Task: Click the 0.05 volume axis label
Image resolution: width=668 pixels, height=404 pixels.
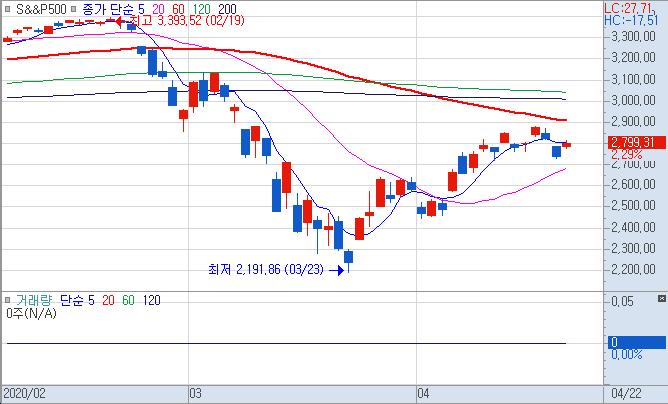Action: [x=622, y=302]
